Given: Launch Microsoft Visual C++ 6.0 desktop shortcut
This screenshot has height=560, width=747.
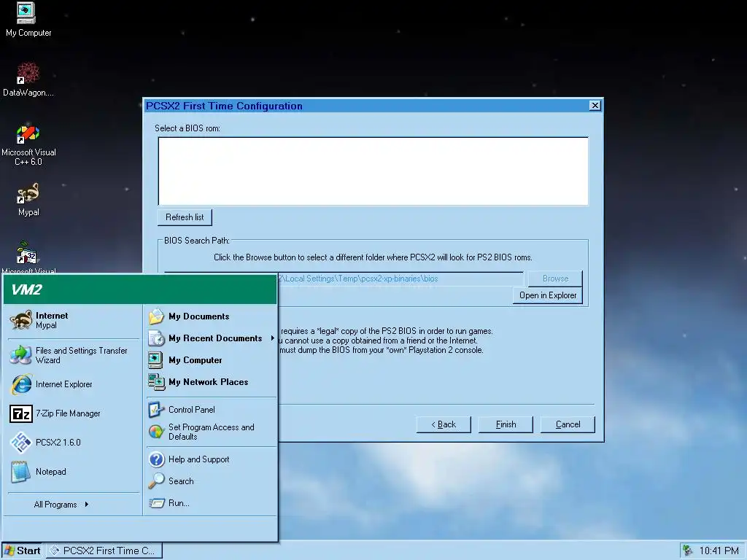Looking at the screenshot, I should [x=28, y=145].
